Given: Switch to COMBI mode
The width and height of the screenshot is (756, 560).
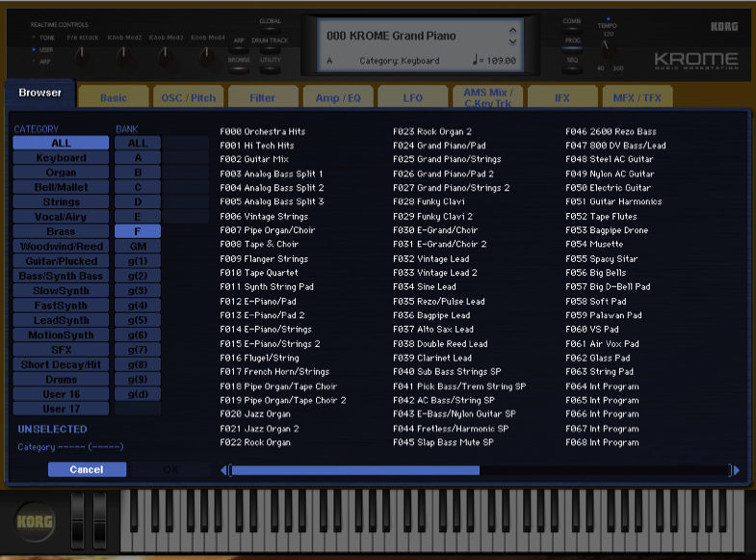Looking at the screenshot, I should [x=572, y=30].
